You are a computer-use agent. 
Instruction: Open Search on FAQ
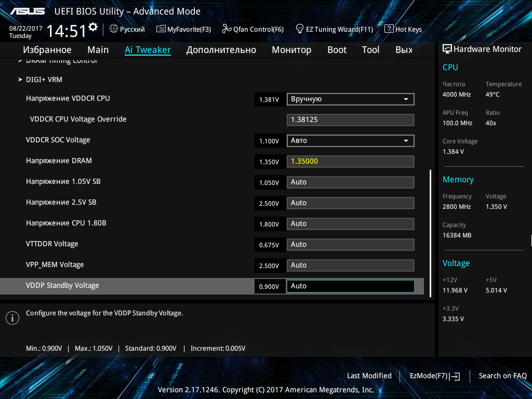click(x=502, y=376)
